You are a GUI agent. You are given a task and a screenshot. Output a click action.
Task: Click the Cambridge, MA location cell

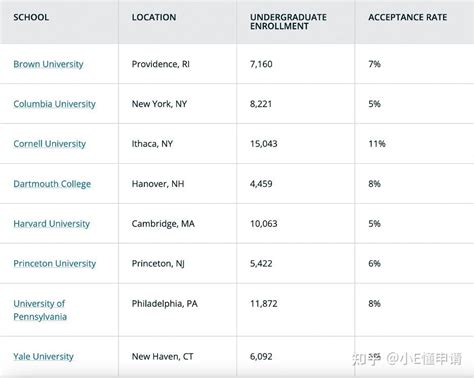click(x=163, y=224)
